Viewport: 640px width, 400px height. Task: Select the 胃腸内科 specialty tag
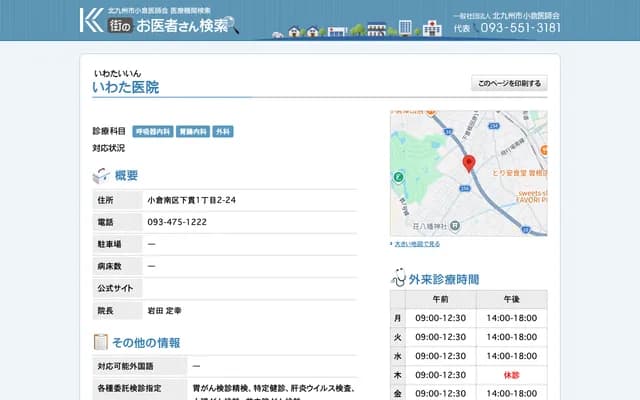193,132
